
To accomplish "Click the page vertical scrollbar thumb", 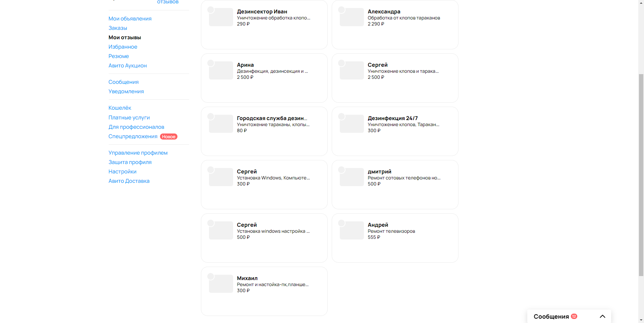I will coord(641,174).
